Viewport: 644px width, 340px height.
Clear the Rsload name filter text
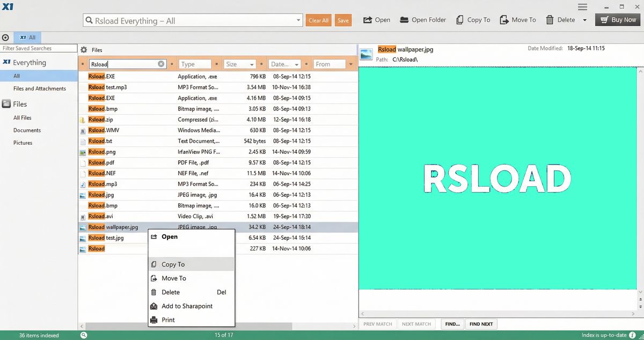161,64
